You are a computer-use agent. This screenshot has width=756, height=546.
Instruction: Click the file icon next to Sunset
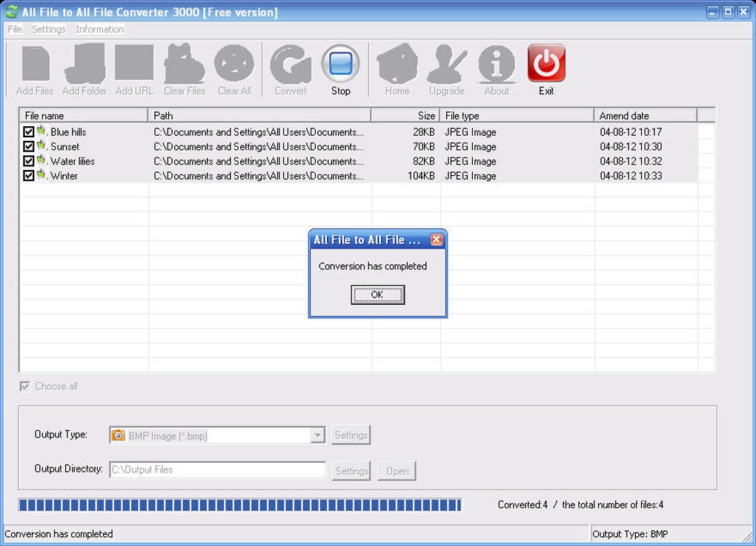[x=42, y=145]
